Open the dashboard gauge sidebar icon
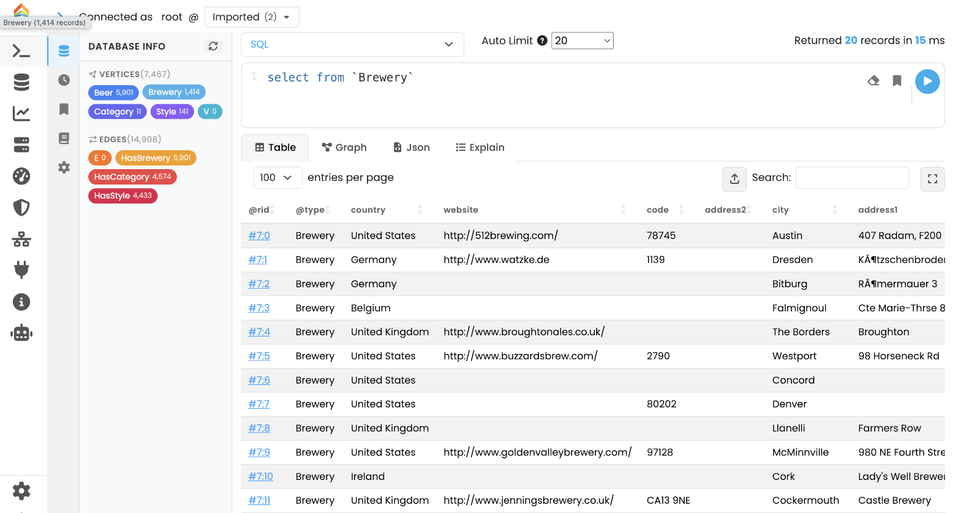 pyautogui.click(x=21, y=177)
